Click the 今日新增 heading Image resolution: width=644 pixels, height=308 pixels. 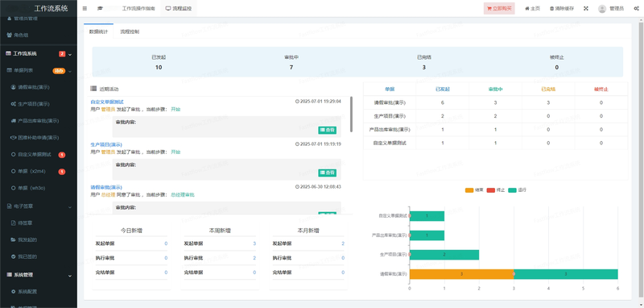point(131,231)
